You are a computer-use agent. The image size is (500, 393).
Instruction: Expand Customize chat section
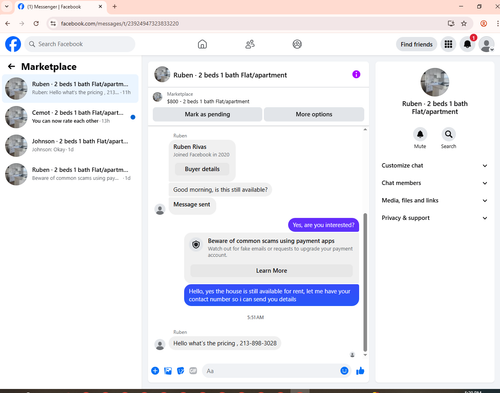point(434,166)
